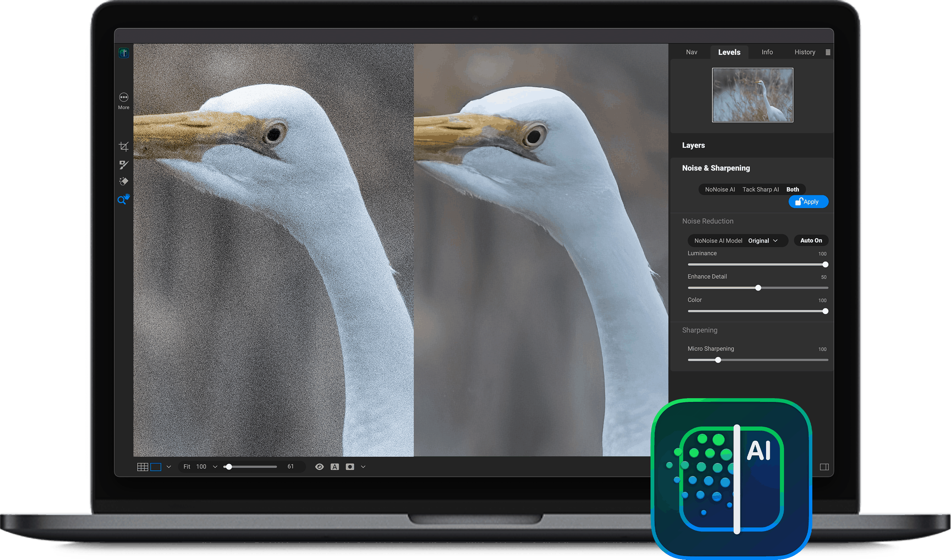
Task: Toggle preview eye icon in bottom bar
Action: 319,467
